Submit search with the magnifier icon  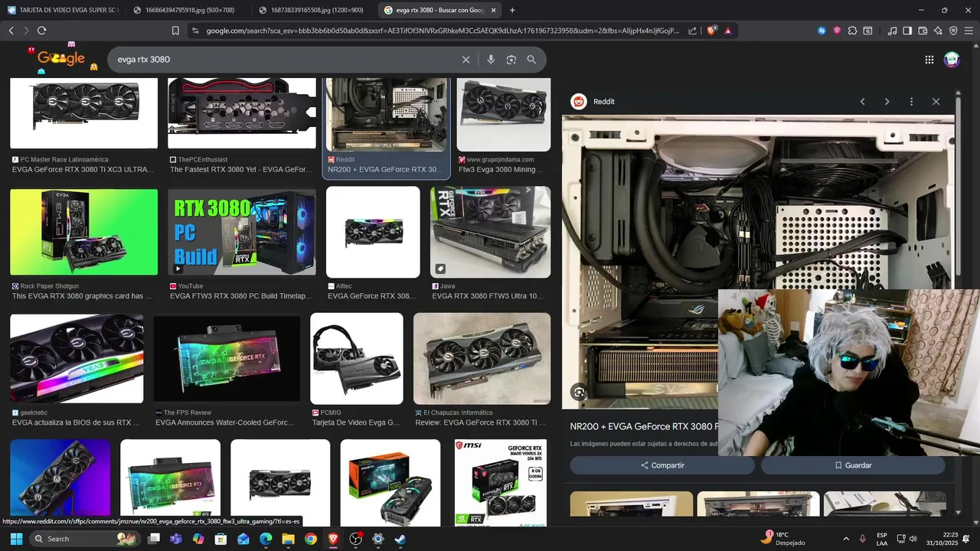click(x=531, y=60)
